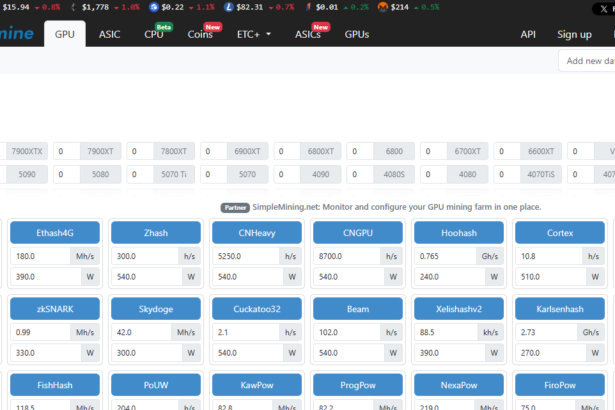Click the 7900XT quantity field

[67, 151]
